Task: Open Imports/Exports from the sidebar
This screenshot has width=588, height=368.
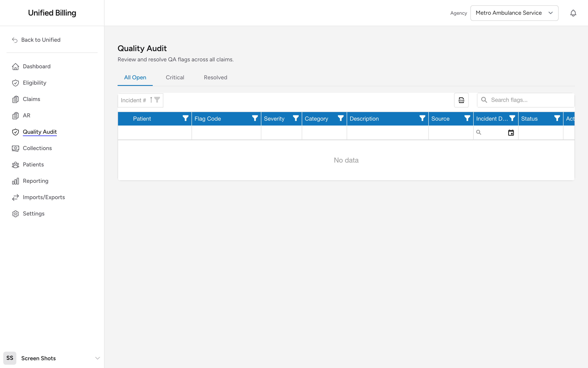Action: pos(44,197)
